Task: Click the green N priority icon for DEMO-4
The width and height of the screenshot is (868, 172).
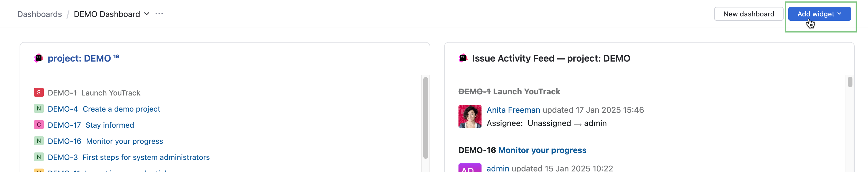Action: click(x=39, y=109)
